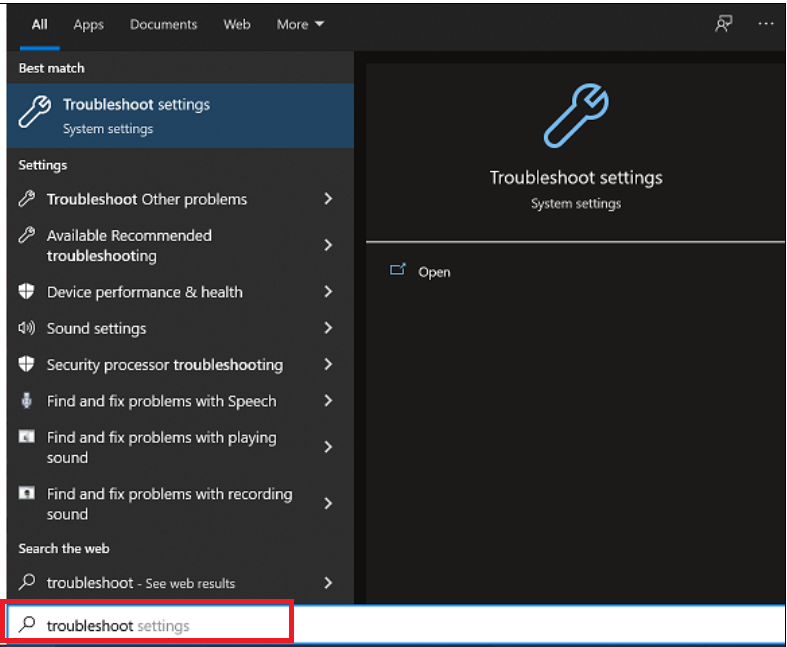
Task: Switch to the Apps tab
Action: click(88, 24)
